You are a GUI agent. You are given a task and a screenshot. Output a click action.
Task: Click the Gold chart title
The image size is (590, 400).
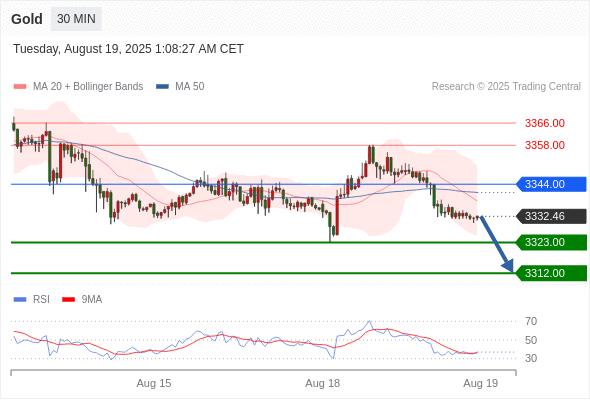(x=27, y=19)
